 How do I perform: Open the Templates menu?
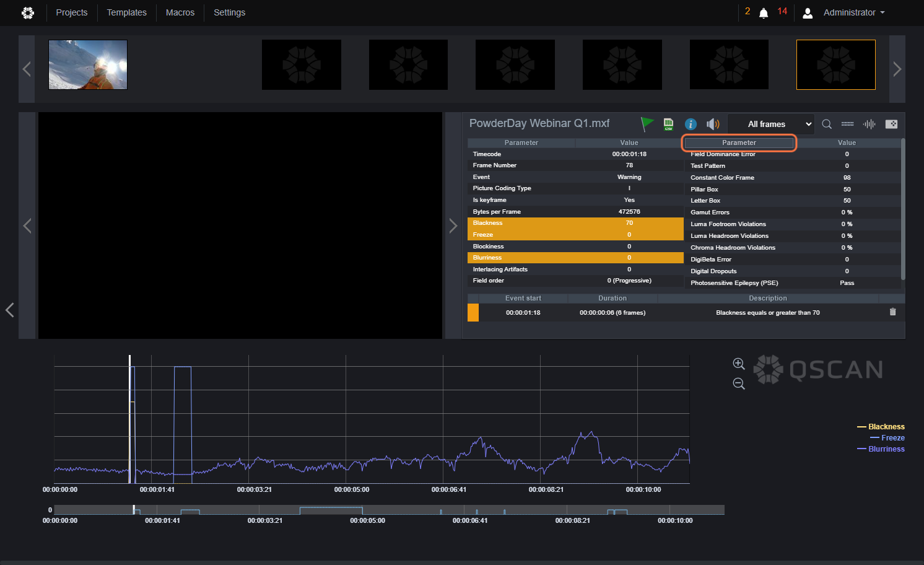pos(127,12)
